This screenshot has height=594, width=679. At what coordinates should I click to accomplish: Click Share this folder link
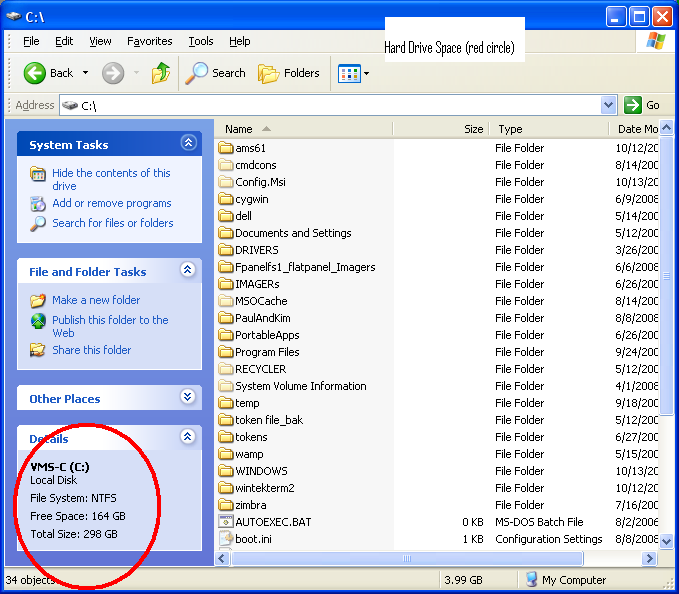tap(91, 350)
